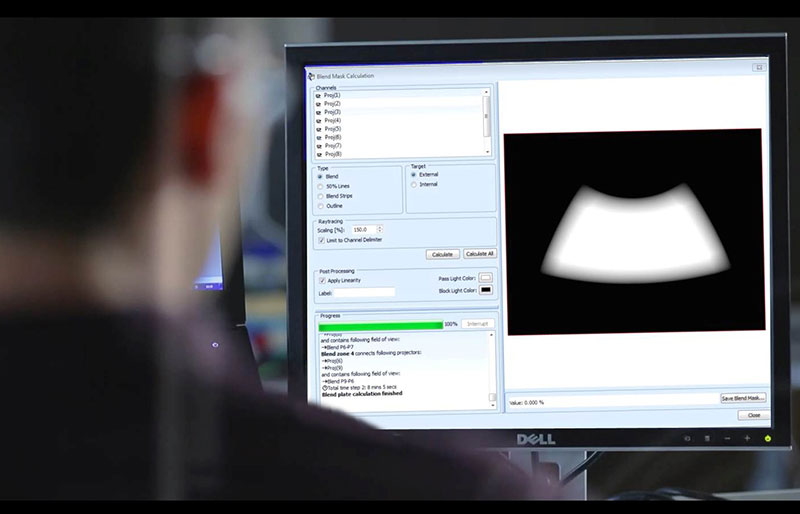800x514 pixels.
Task: Click the Calculate All button
Action: [480, 254]
